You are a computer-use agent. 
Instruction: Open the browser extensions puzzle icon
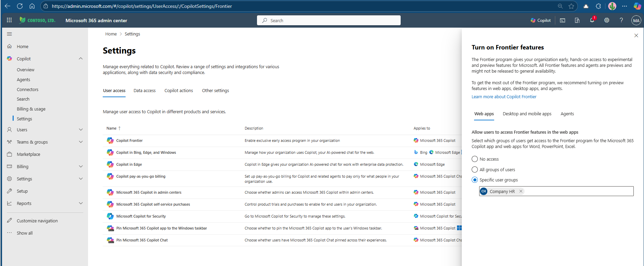(599, 6)
